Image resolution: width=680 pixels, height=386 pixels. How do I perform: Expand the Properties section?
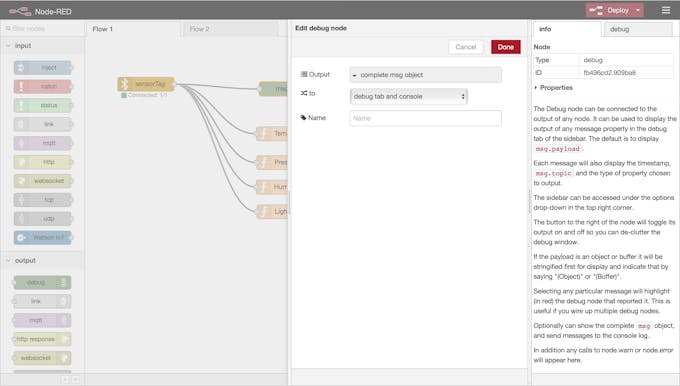coord(553,88)
